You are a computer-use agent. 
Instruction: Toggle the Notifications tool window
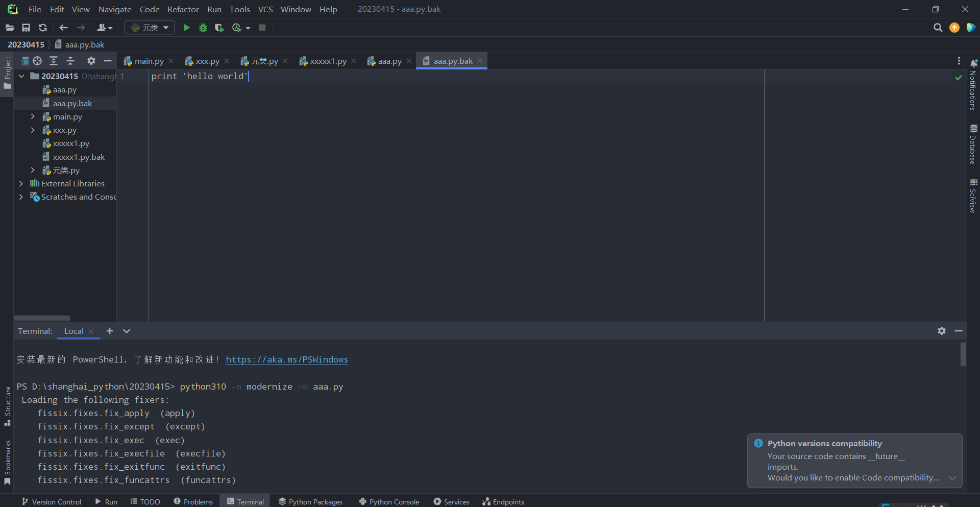tap(973, 85)
